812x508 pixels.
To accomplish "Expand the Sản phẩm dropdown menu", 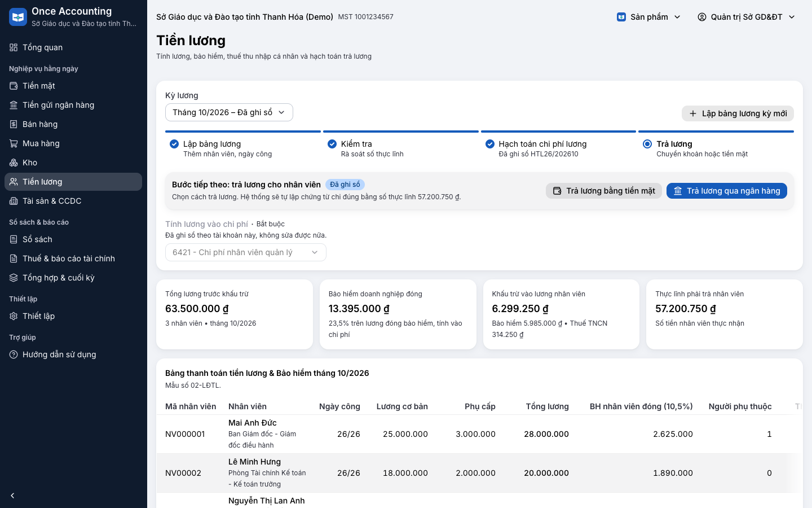I will pos(649,17).
